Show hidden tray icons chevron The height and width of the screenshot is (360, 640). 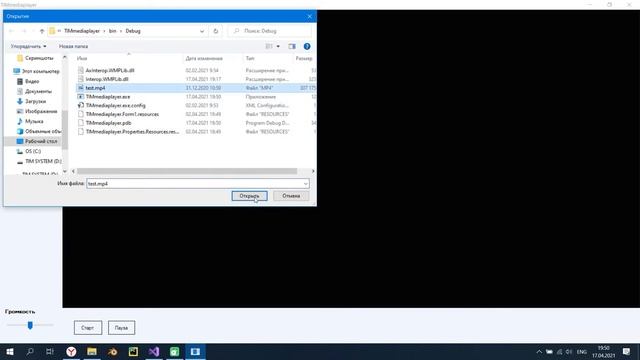pos(539,352)
